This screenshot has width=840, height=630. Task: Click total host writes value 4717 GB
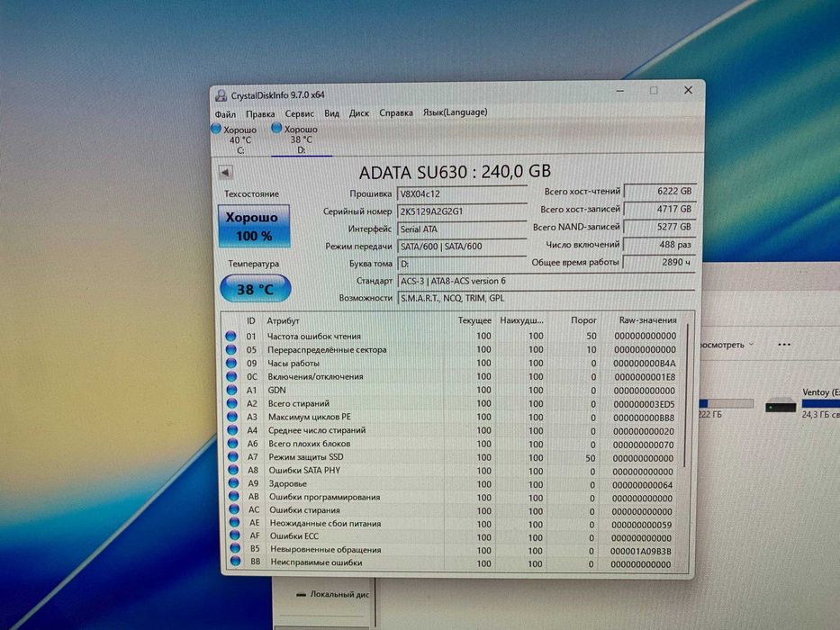(x=660, y=209)
